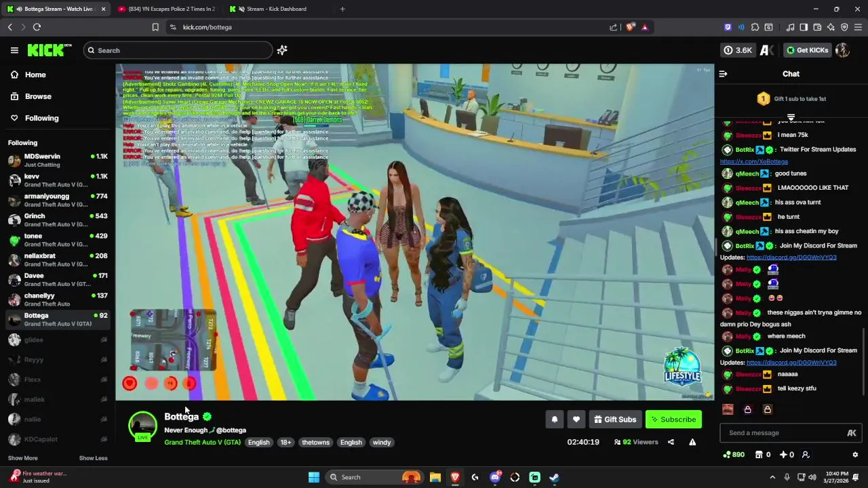Click the Gift Subs button
The height and width of the screenshot is (488, 868).
pos(615,420)
